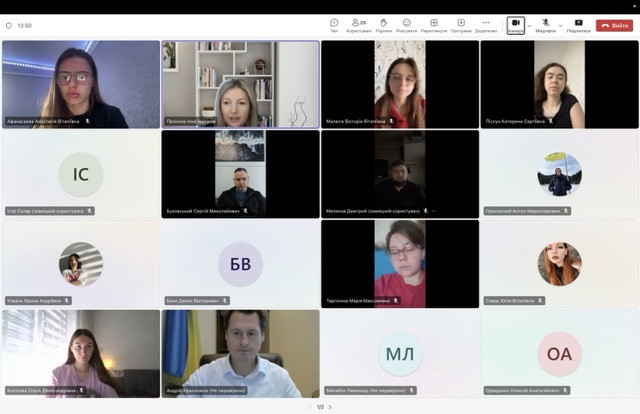
Task: Show the Користувачі participants list
Action: 358,24
